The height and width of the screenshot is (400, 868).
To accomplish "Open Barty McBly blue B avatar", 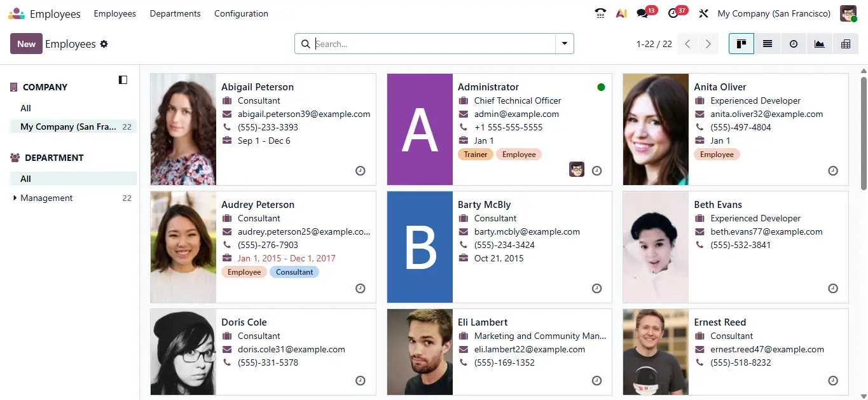I will coord(420,247).
